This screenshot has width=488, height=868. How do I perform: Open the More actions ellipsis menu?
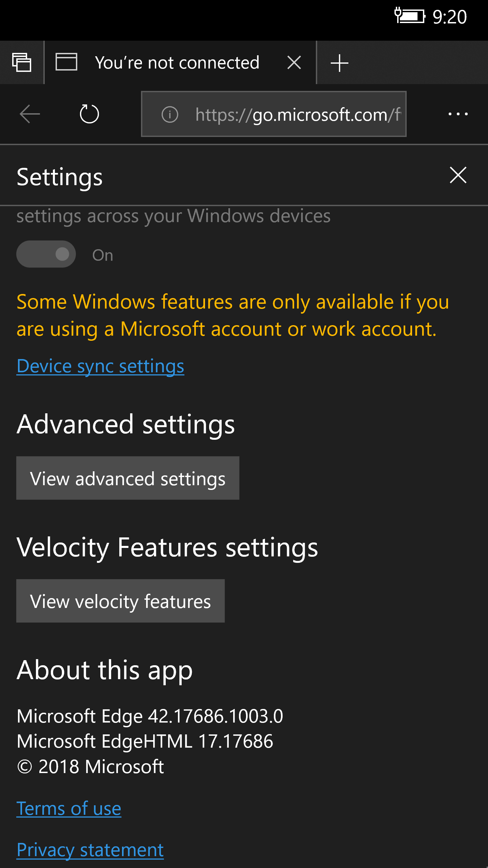pyautogui.click(x=458, y=114)
